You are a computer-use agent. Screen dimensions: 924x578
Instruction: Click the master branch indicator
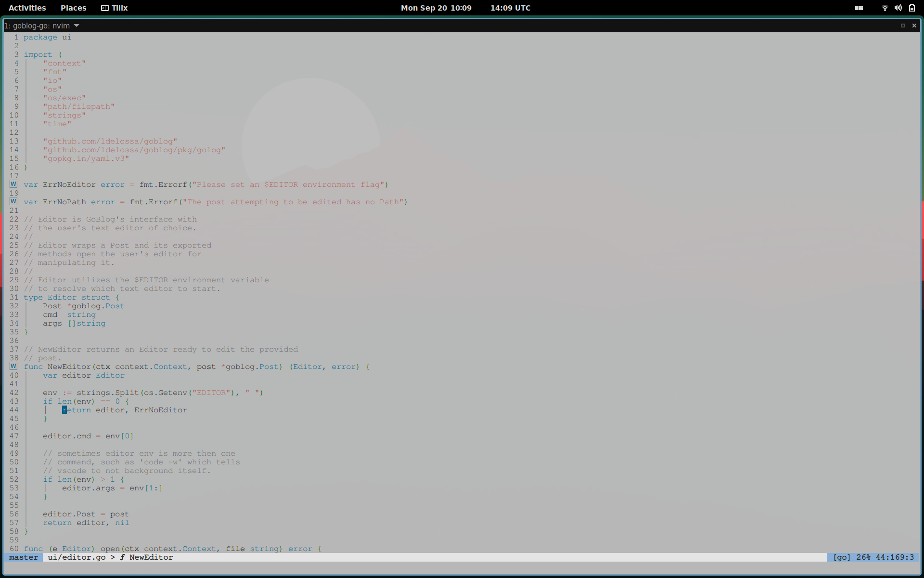pos(23,557)
